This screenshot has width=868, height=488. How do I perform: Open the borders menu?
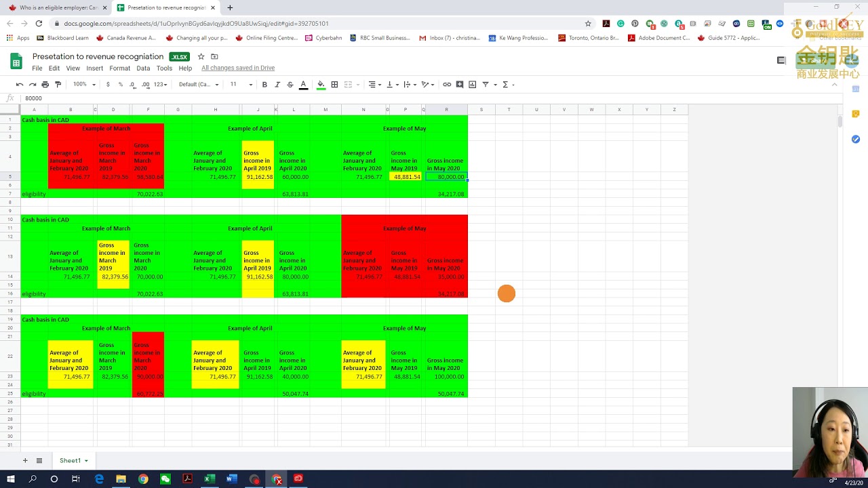point(334,85)
